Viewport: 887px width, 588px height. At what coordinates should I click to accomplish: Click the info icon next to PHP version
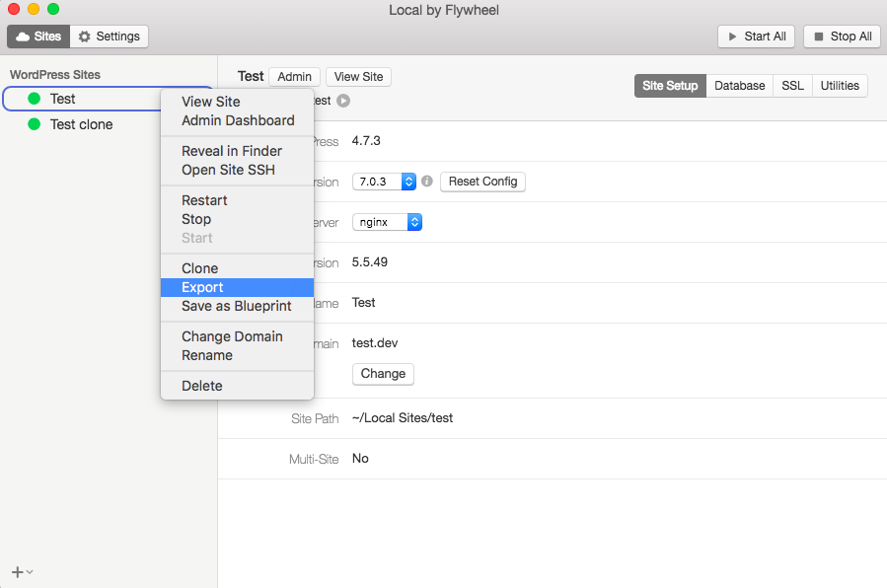coord(427,181)
